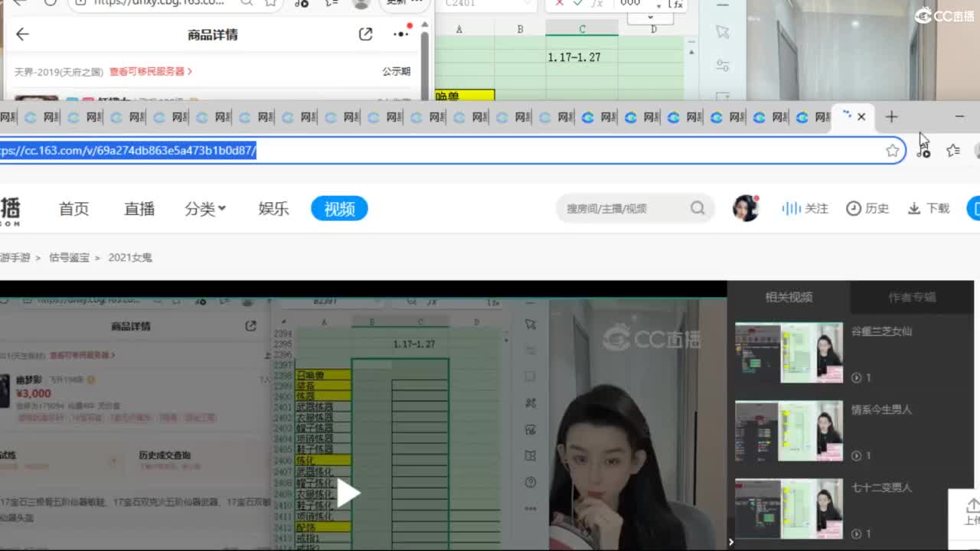
Task: Open the user avatar in the header
Action: [x=746, y=208]
